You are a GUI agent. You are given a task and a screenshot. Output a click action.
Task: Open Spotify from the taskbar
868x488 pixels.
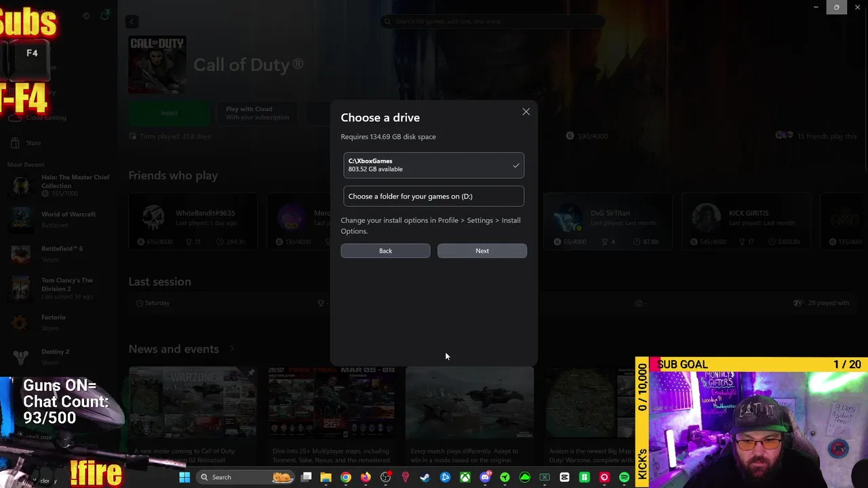(624, 477)
